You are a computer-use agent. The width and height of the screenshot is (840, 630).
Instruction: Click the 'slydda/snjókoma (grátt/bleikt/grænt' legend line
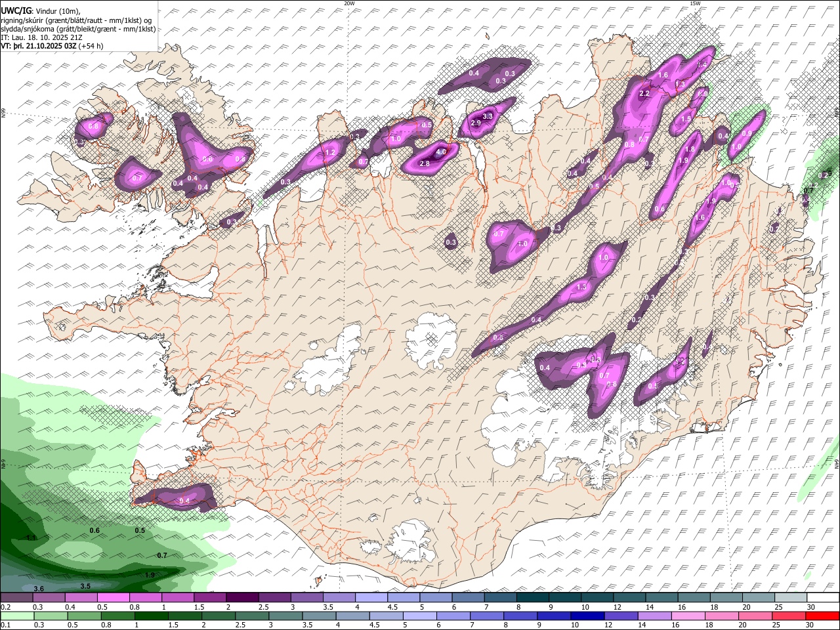click(x=78, y=29)
